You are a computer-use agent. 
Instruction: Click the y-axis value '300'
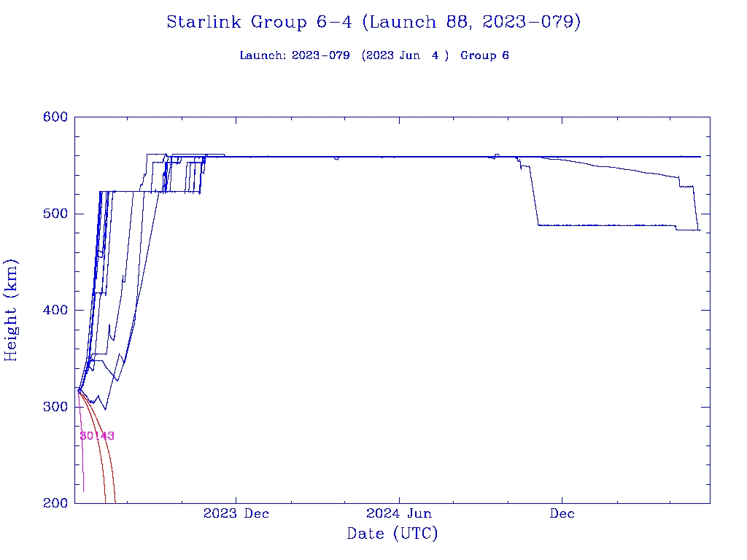coord(55,407)
